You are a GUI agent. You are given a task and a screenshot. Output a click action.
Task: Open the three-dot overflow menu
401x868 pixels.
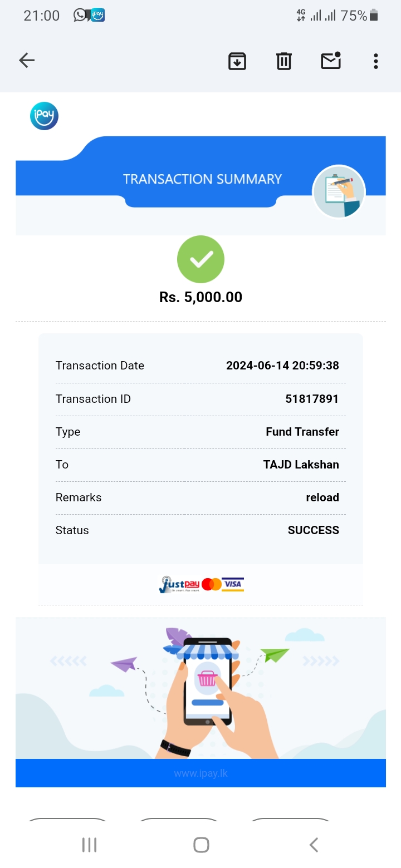[376, 61]
